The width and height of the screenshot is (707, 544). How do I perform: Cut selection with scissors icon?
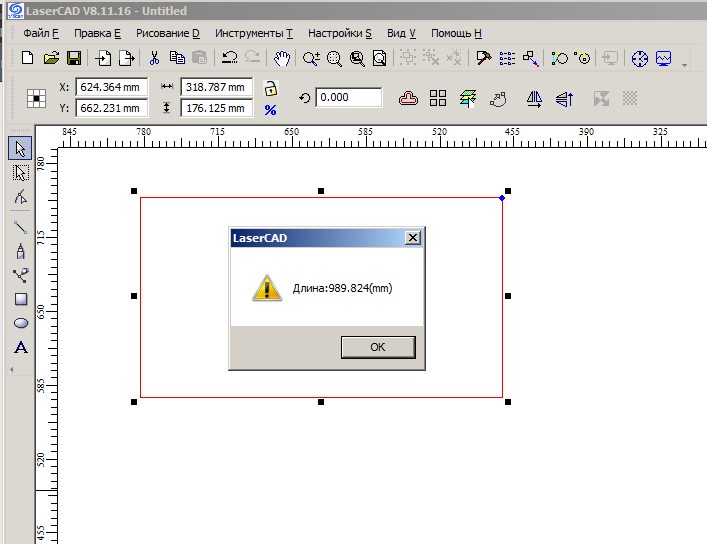click(154, 58)
